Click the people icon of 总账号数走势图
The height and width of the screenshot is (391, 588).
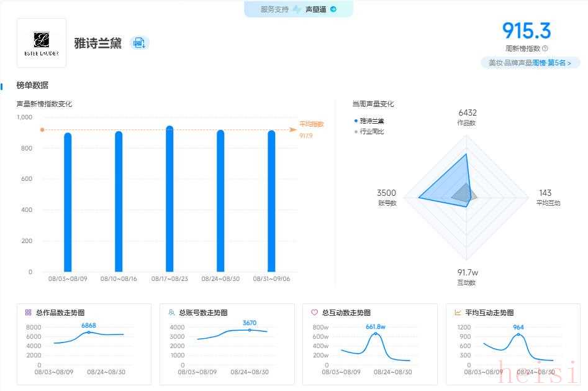(172, 313)
